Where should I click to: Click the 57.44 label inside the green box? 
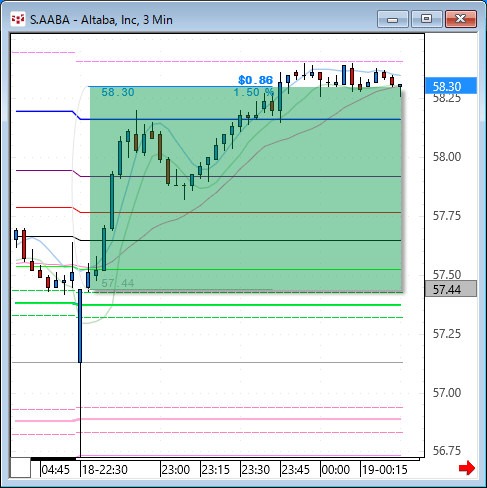point(118,283)
